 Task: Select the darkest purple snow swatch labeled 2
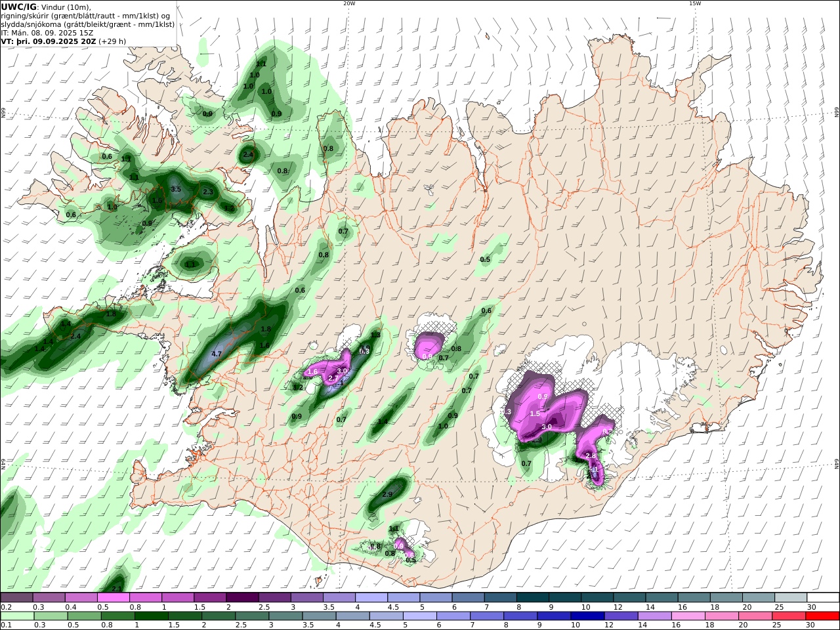[x=242, y=597]
